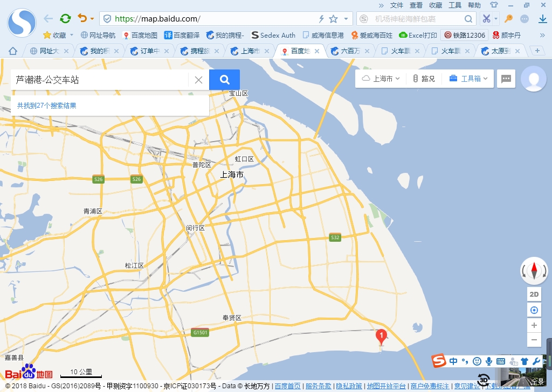Expand the bookmarks bar overflow chevron
Image resolution: width=552 pixels, height=392 pixels.
542,35
